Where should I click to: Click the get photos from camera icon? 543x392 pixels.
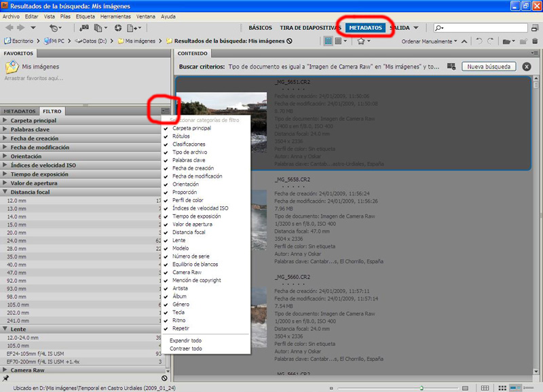pyautogui.click(x=83, y=28)
